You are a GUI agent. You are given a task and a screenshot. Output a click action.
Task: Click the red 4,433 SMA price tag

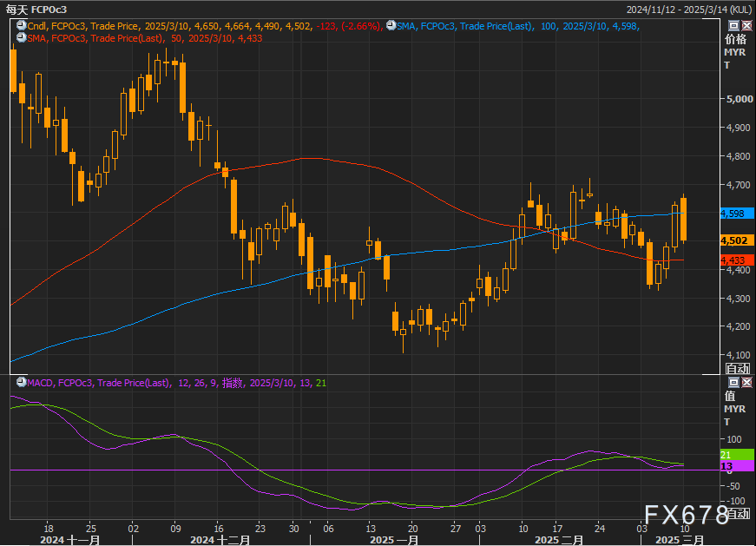[735, 260]
